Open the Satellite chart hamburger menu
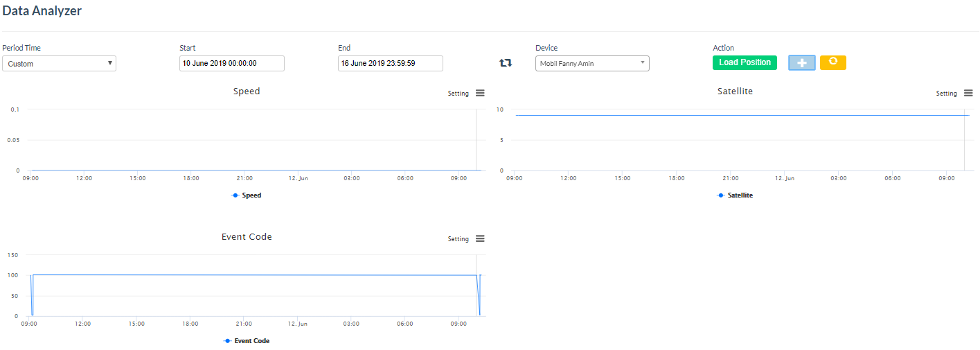Image resolution: width=980 pixels, height=350 pixels. (968, 94)
